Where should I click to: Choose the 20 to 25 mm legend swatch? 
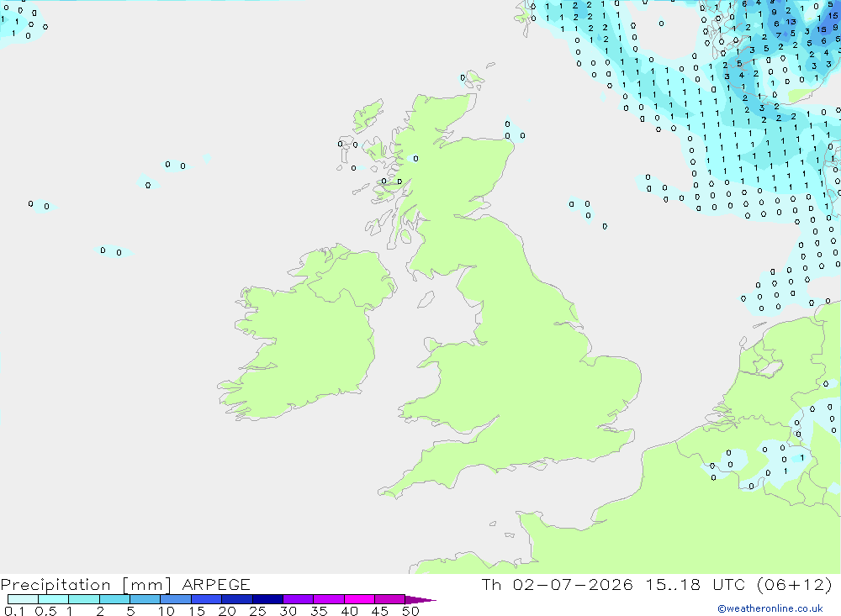(x=237, y=599)
